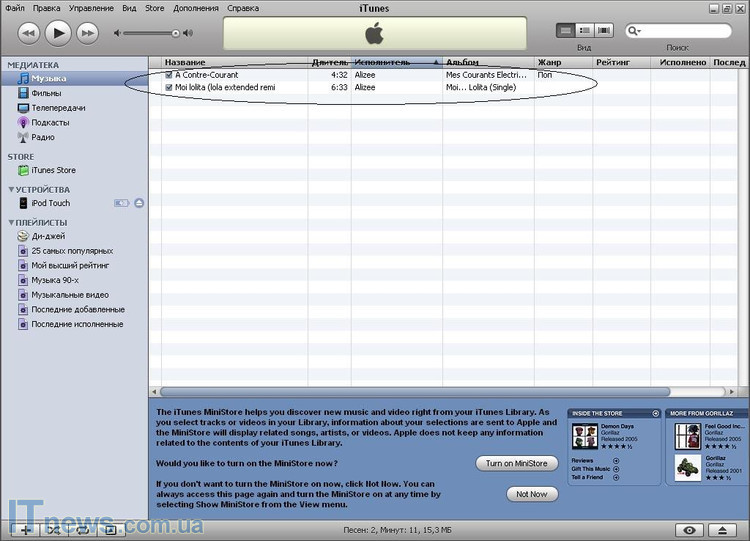Go back to the previous track
750x541 pixels.
point(28,33)
